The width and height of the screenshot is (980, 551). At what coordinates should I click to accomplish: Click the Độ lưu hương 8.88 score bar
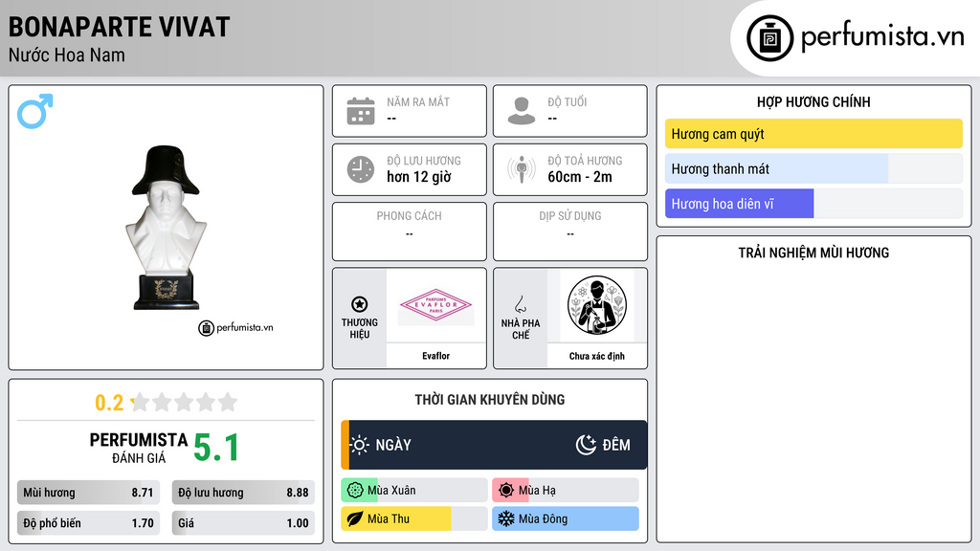[x=243, y=493]
